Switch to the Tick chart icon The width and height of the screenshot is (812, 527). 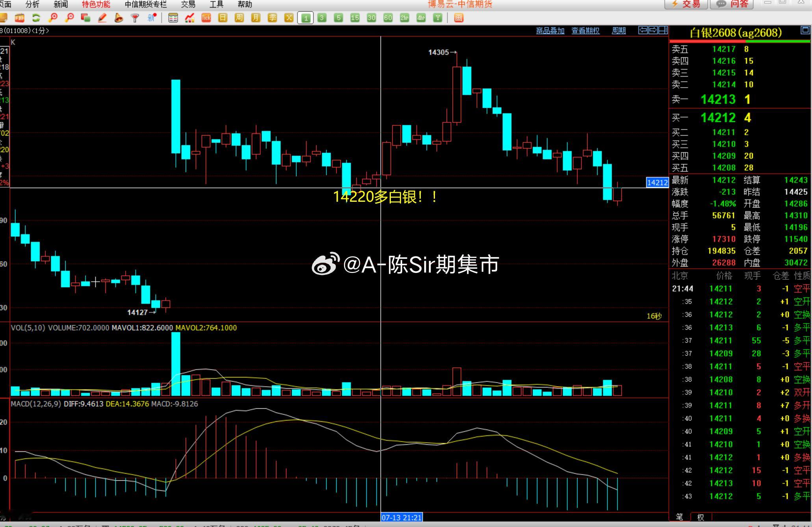tap(206, 18)
